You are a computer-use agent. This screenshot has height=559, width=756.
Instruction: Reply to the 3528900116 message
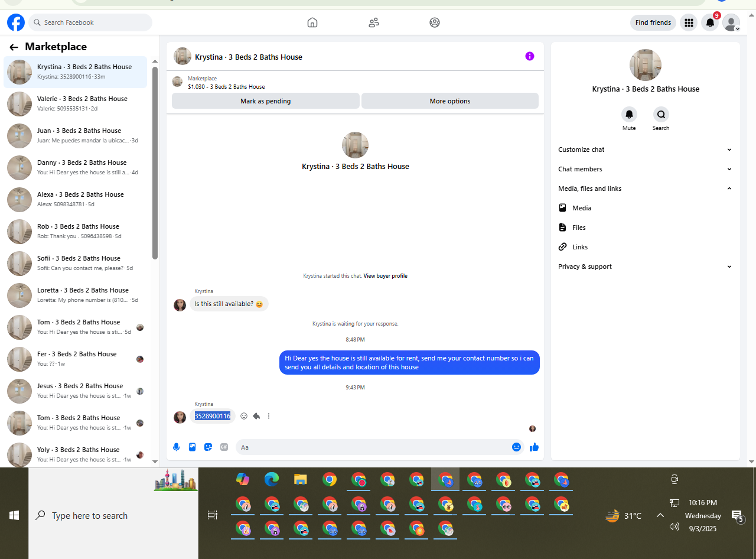tap(256, 416)
